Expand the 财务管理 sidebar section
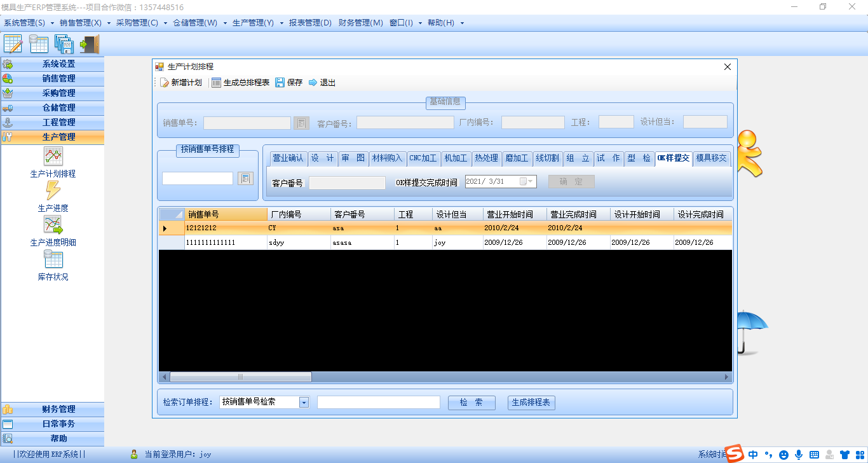The height and width of the screenshot is (463, 868). 53,409
